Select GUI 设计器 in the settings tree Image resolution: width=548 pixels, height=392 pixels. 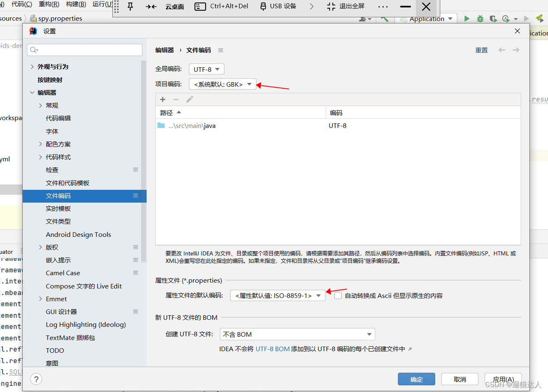click(x=61, y=312)
